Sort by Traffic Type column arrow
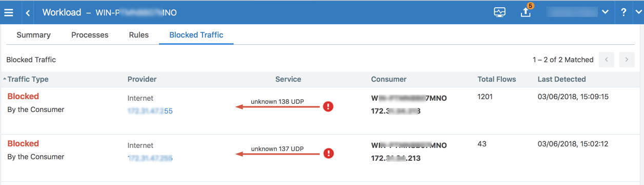The width and height of the screenshot is (644, 185). click(5, 79)
